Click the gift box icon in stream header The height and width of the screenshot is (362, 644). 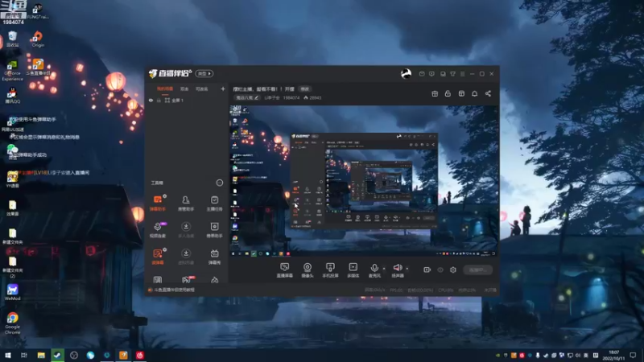point(435,93)
